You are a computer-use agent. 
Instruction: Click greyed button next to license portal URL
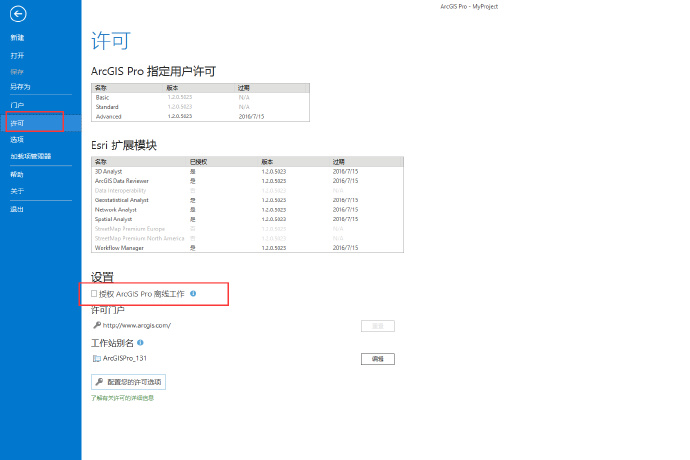pyautogui.click(x=378, y=326)
